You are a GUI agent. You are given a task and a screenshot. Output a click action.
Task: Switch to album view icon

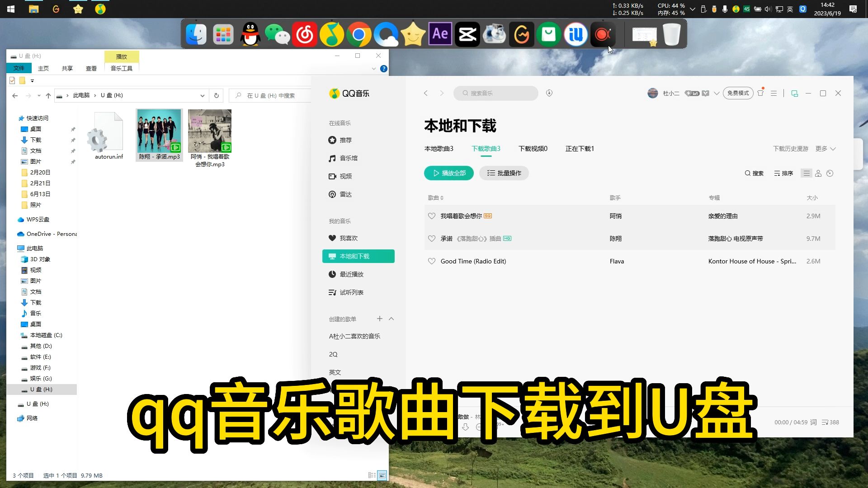point(830,174)
